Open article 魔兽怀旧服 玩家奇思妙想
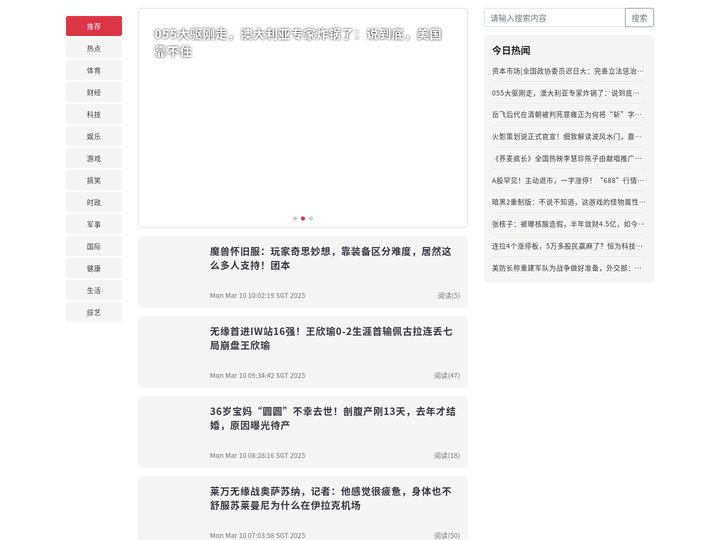Viewport: 720px width, 540px height. pos(331,259)
